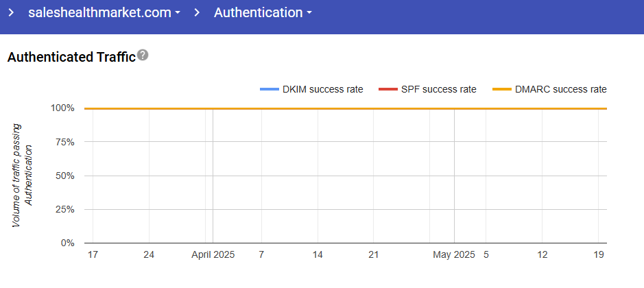Click the April 2025 x-axis label
This screenshot has width=644, height=288.
coord(213,254)
